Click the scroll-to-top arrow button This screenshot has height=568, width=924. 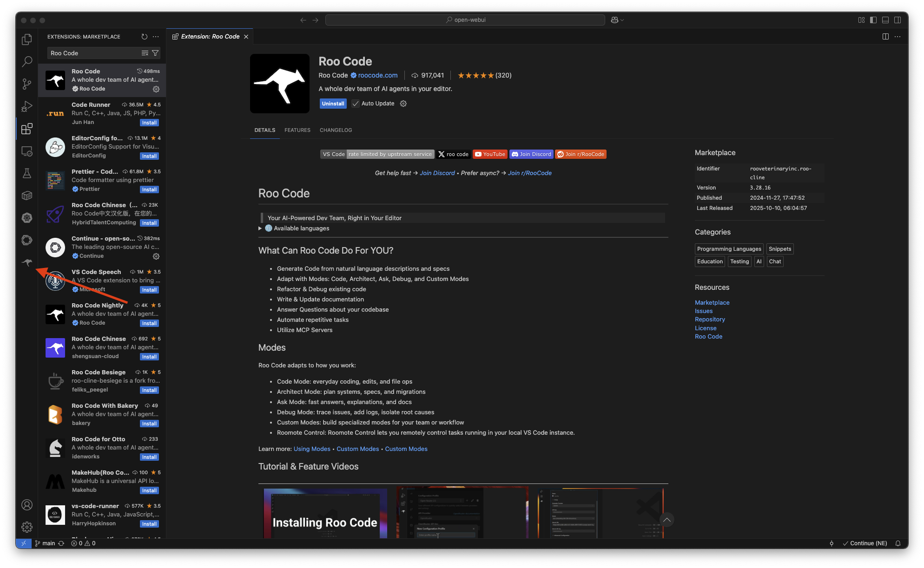point(667,520)
